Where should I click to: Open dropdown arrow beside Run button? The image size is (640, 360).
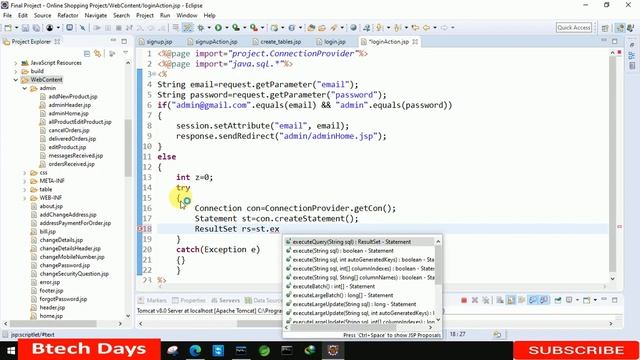227,28
